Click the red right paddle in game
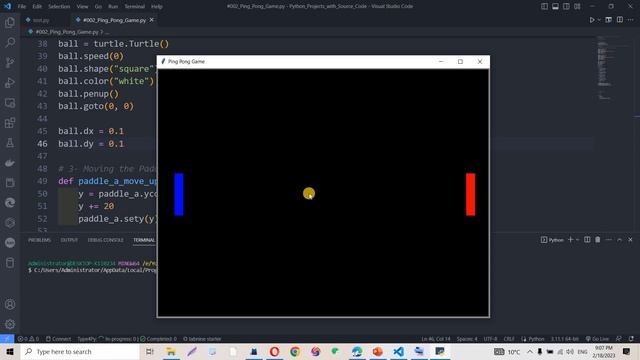The height and width of the screenshot is (360, 640). (x=471, y=194)
